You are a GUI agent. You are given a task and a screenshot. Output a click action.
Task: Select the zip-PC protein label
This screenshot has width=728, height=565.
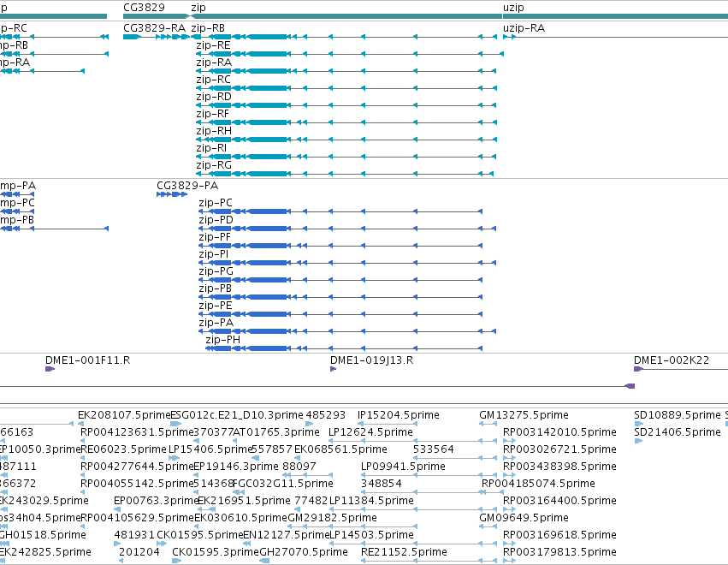[216, 203]
